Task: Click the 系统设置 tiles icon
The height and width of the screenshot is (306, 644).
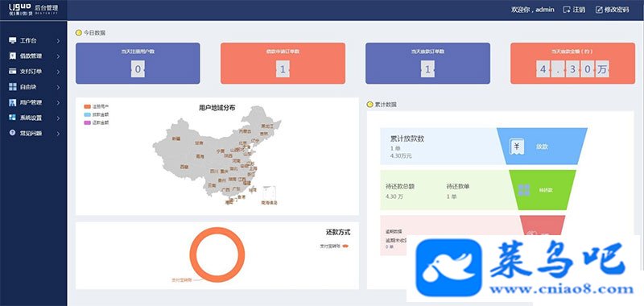Action: [13, 118]
